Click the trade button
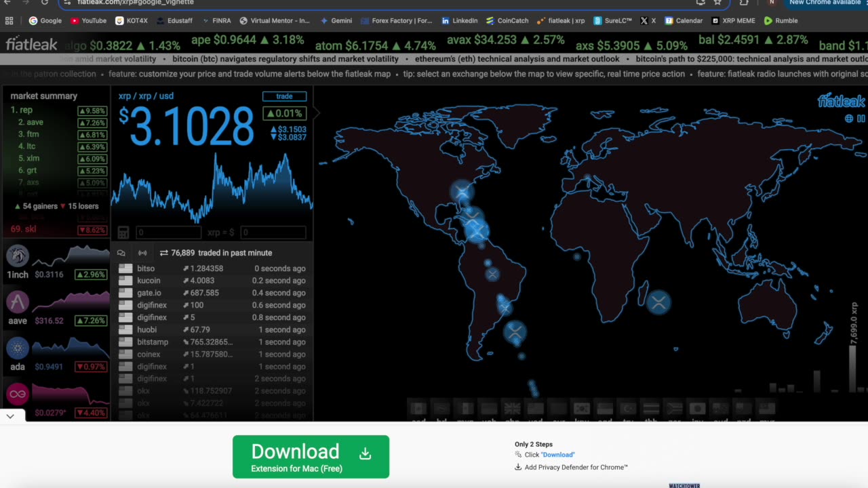This screenshot has height=488, width=868. (284, 96)
